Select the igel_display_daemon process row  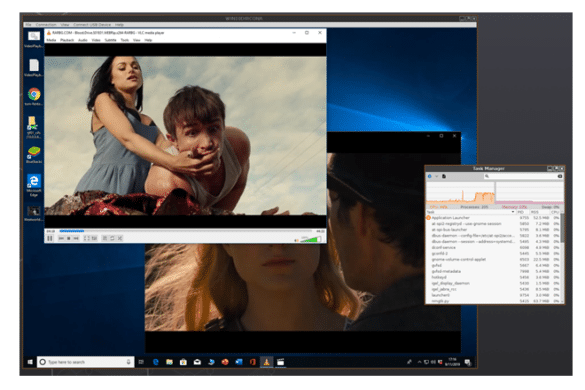(493, 283)
